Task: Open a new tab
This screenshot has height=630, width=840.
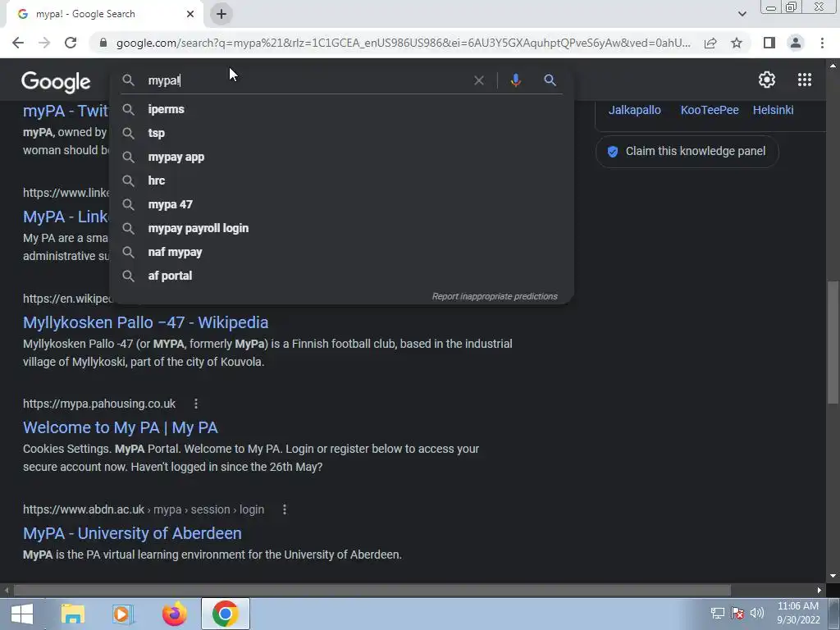Action: [221, 14]
